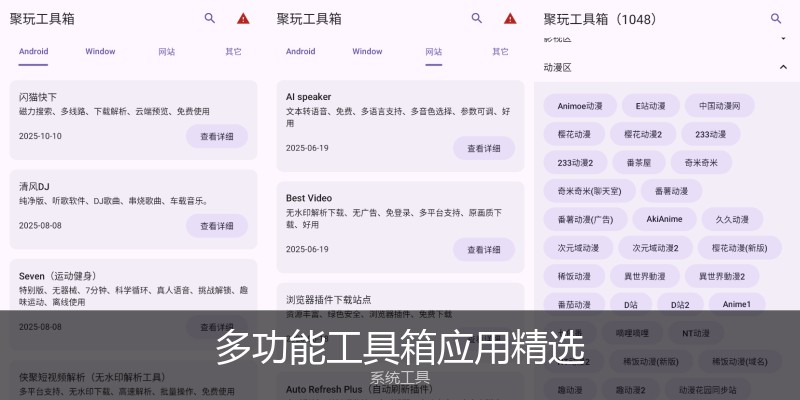The image size is (800, 400).
Task: Switch to 其它 tab above the AI speaker card
Action: [x=500, y=52]
